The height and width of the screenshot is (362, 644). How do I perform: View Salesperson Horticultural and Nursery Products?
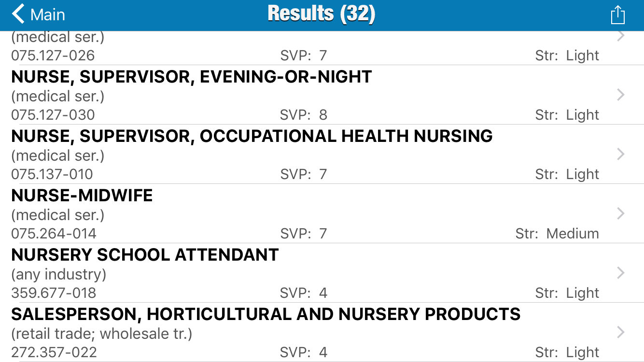(266, 315)
